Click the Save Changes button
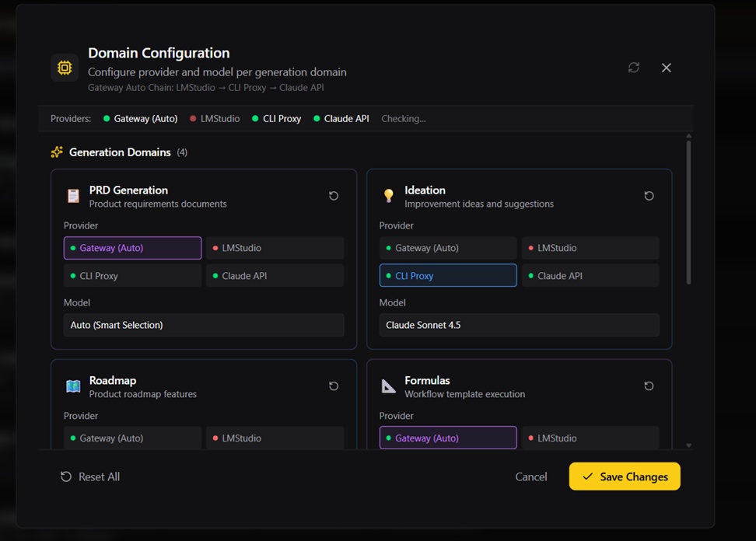 (625, 476)
